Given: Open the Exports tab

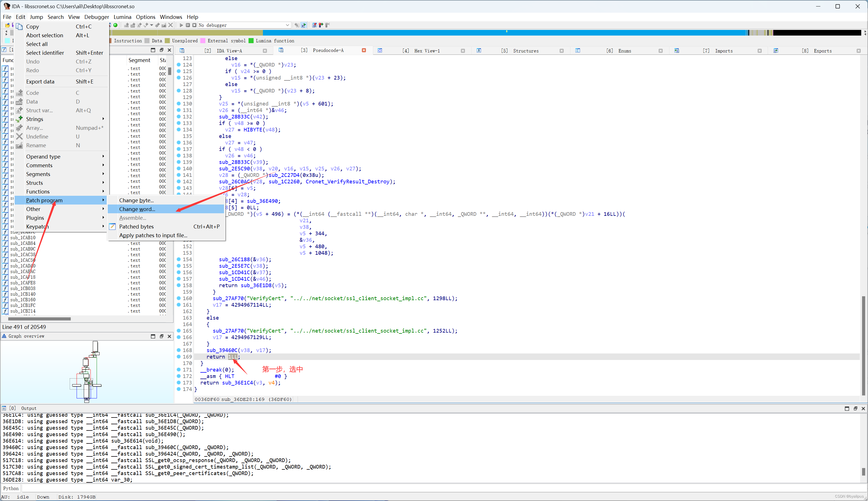Looking at the screenshot, I should (x=823, y=51).
